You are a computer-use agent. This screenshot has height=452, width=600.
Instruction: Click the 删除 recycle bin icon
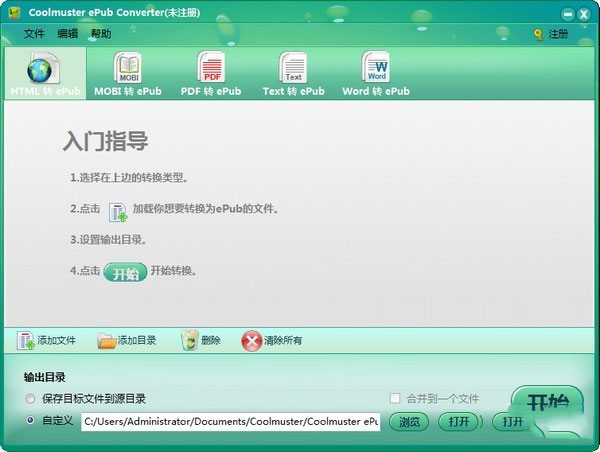coord(190,340)
